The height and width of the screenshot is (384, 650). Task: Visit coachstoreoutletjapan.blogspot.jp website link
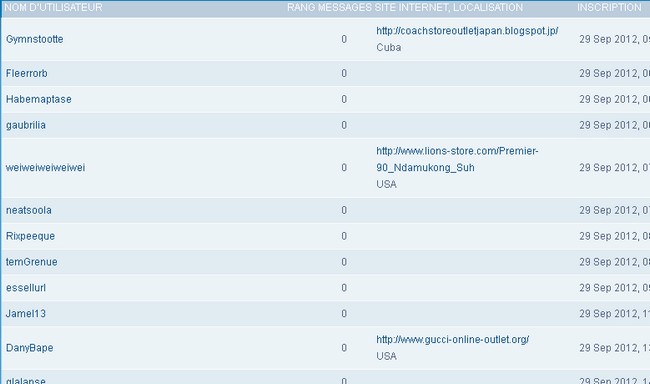point(467,31)
